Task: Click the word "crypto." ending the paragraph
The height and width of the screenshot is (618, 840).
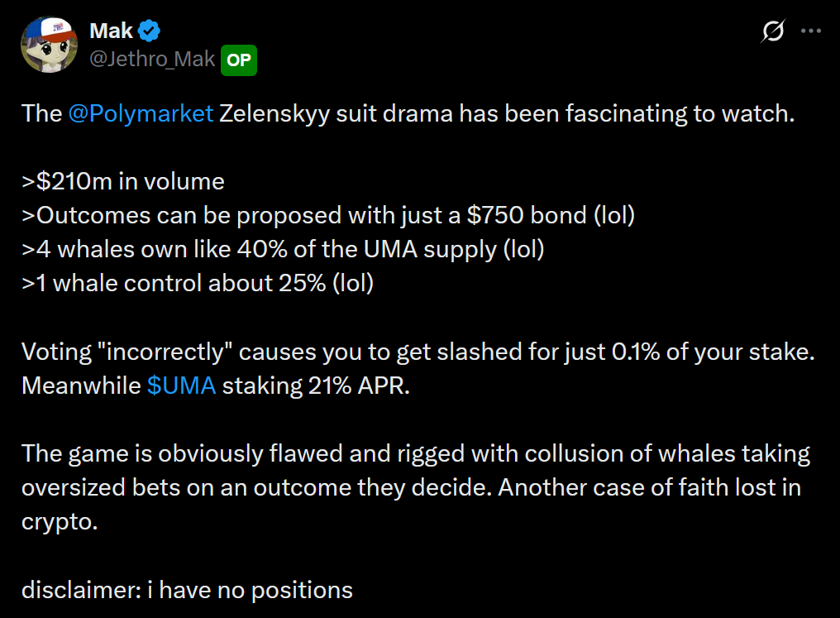Action: coord(60,521)
